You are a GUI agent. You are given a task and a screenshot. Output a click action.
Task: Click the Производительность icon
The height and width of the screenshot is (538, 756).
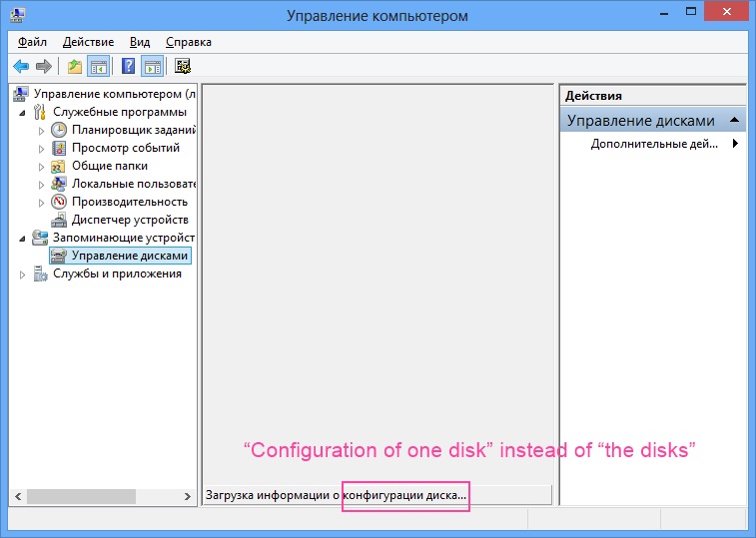click(x=59, y=202)
